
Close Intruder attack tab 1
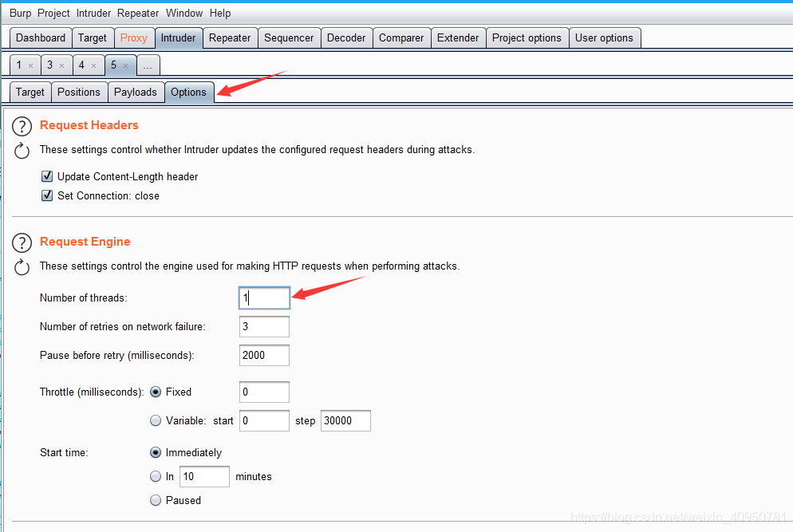pos(31,65)
